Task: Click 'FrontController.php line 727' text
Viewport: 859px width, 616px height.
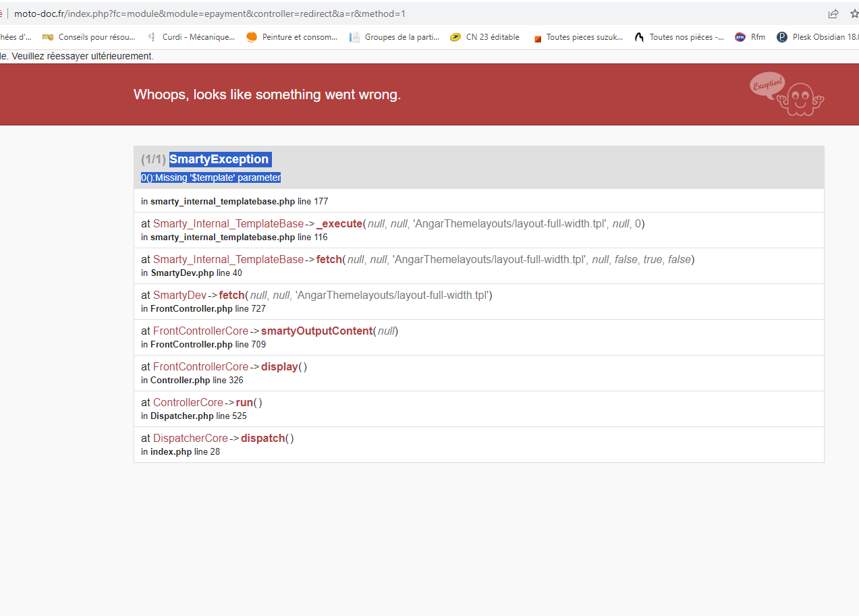Action: tap(208, 308)
